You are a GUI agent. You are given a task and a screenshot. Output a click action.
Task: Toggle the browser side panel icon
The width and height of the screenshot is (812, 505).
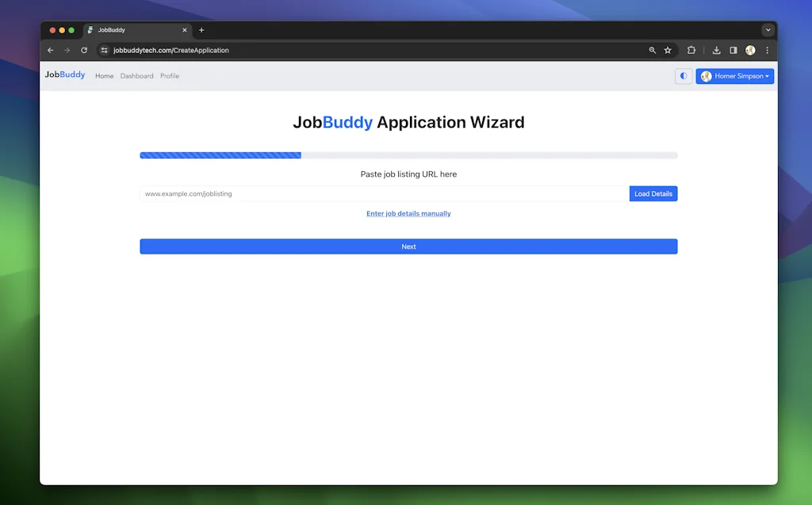[x=733, y=50]
